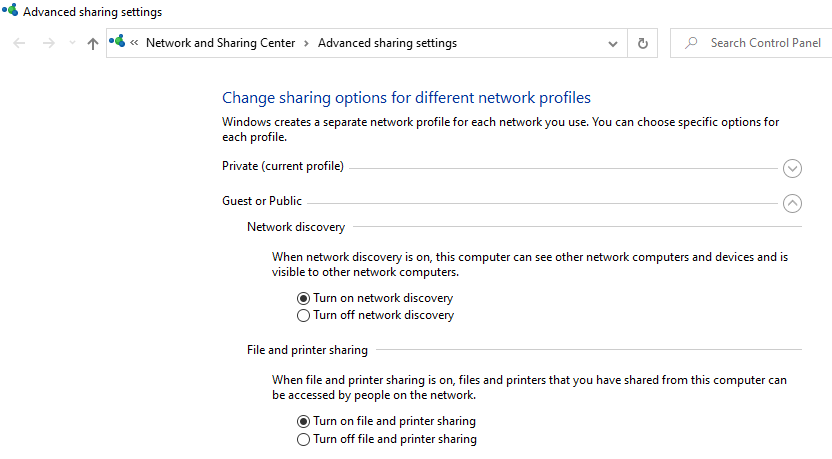Click network icon in address bar
This screenshot has height=459, width=832.
click(117, 41)
